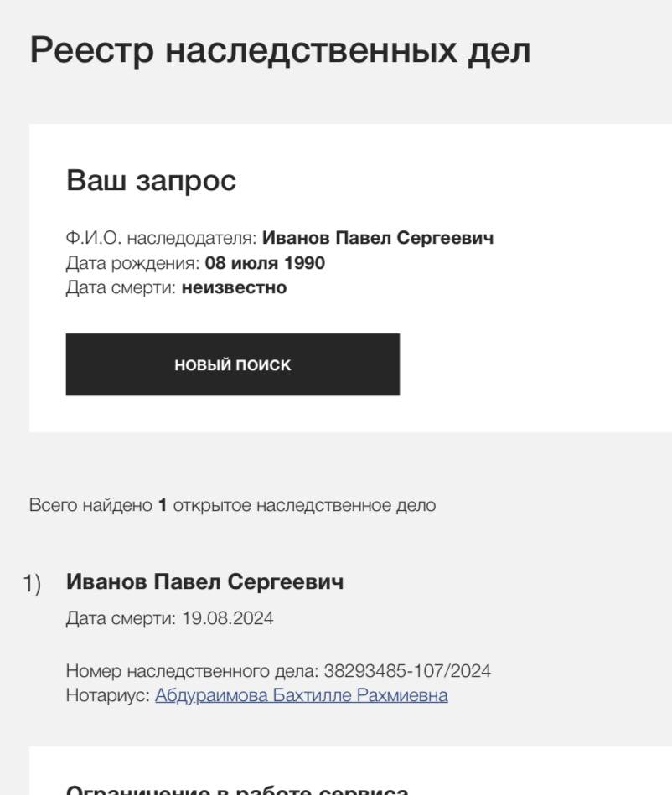Click the Номер наследственного дела label
The width and height of the screenshot is (672, 795).
pyautogui.click(x=192, y=671)
